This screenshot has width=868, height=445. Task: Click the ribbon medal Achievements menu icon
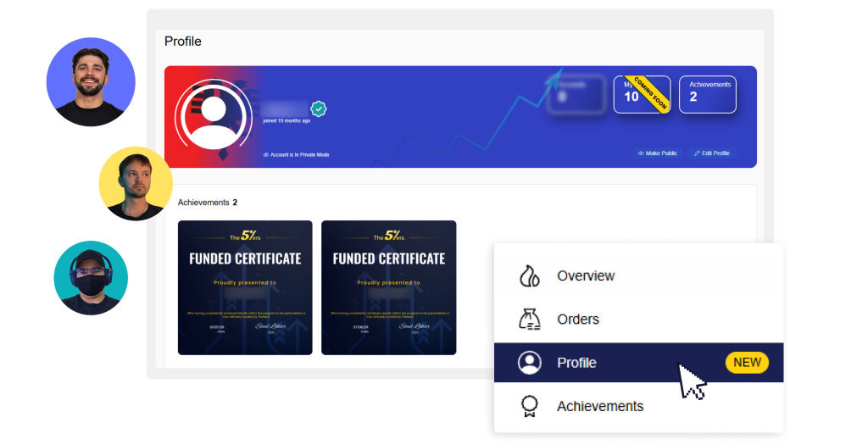pos(530,407)
